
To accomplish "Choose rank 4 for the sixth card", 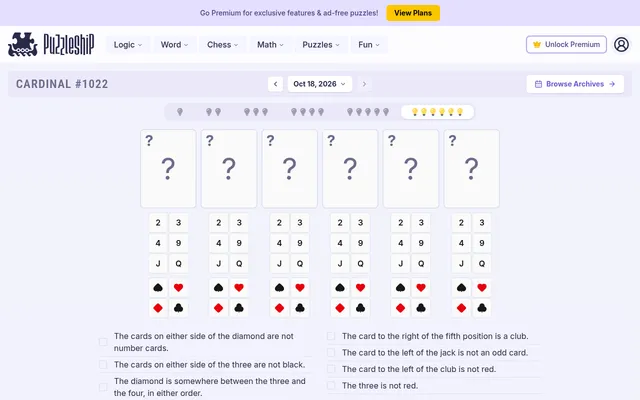I will pos(461,243).
